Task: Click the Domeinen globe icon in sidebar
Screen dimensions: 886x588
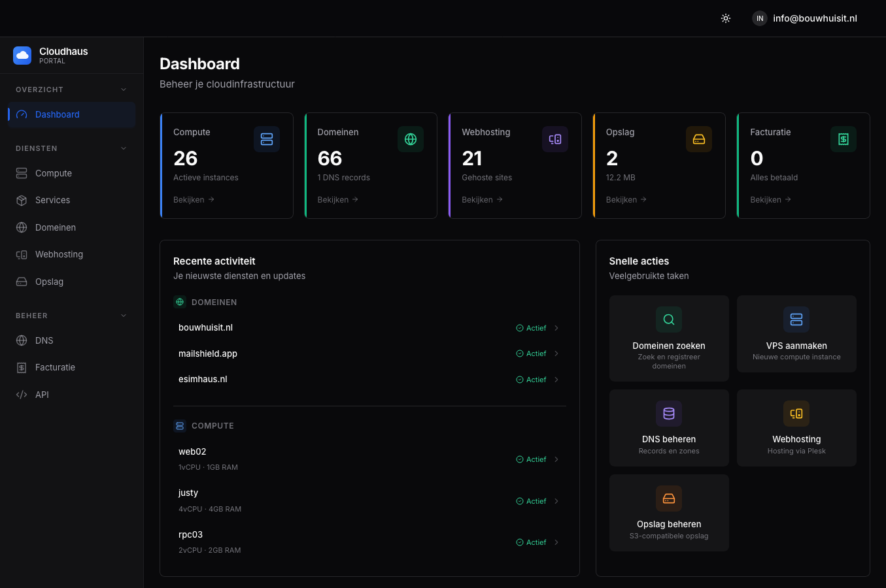Action: pyautogui.click(x=22, y=227)
